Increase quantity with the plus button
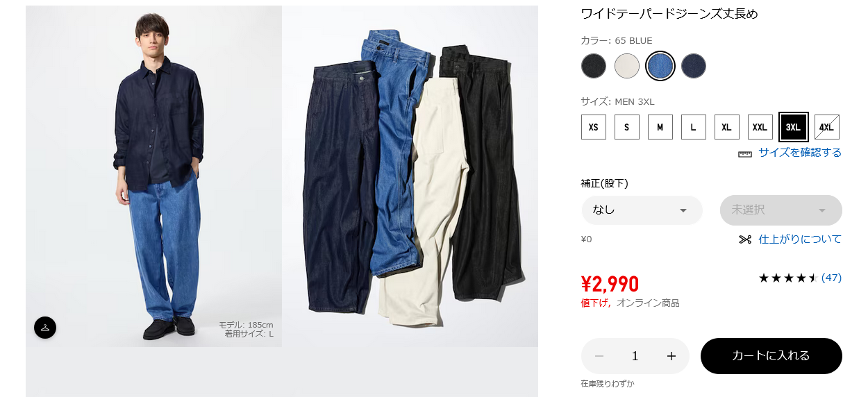This screenshot has height=397, width=868. click(671, 356)
